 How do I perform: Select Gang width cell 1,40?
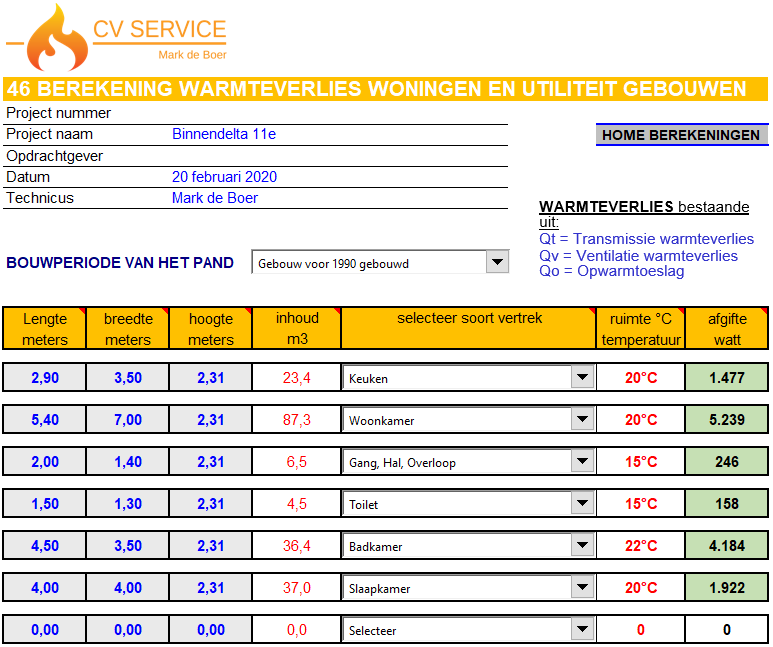tap(128, 462)
